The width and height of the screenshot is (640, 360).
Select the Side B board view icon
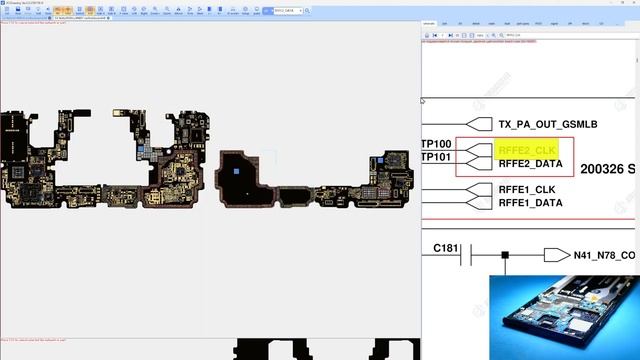[111, 10]
